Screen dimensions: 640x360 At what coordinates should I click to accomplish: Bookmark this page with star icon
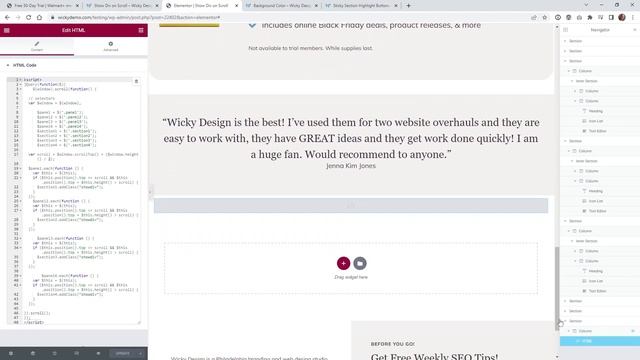544,18
